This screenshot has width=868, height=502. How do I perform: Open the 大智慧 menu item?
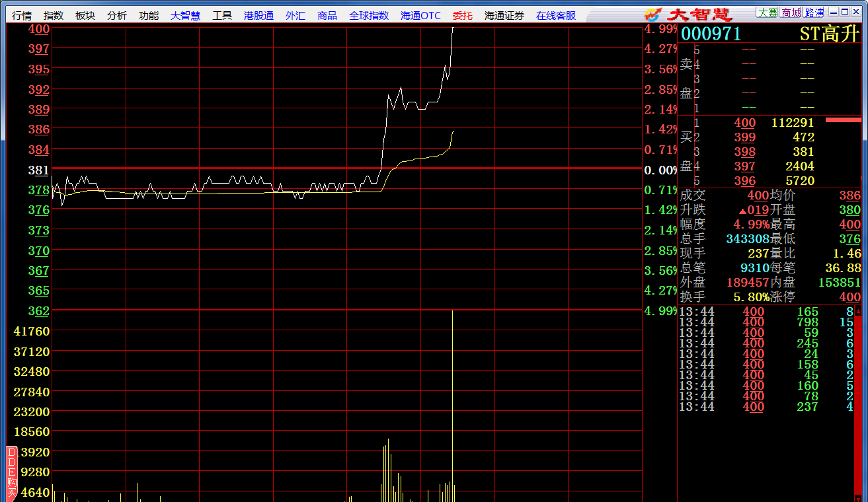(185, 15)
